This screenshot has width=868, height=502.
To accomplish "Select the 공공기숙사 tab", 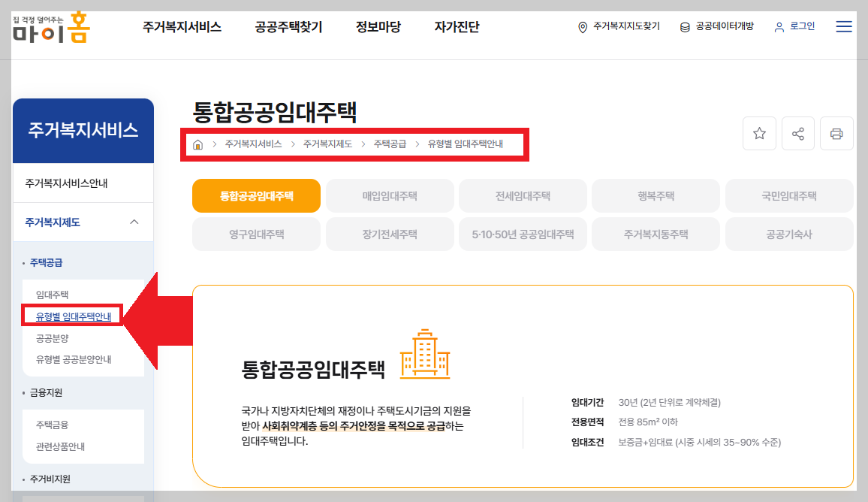I will coord(788,234).
